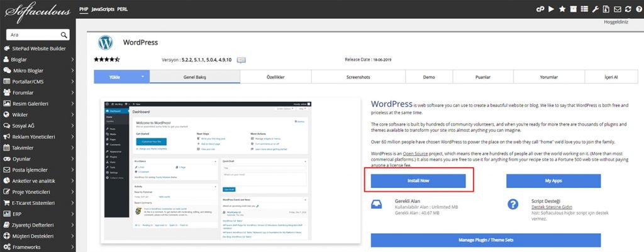644x252 pixels.
Task: Open the Yükle tab dropdown arrow
Action: [x=143, y=77]
